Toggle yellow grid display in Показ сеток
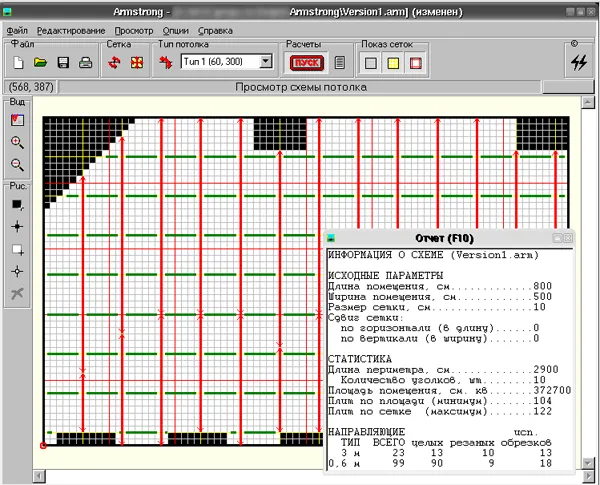Viewport: 600px width, 485px height. [393, 63]
